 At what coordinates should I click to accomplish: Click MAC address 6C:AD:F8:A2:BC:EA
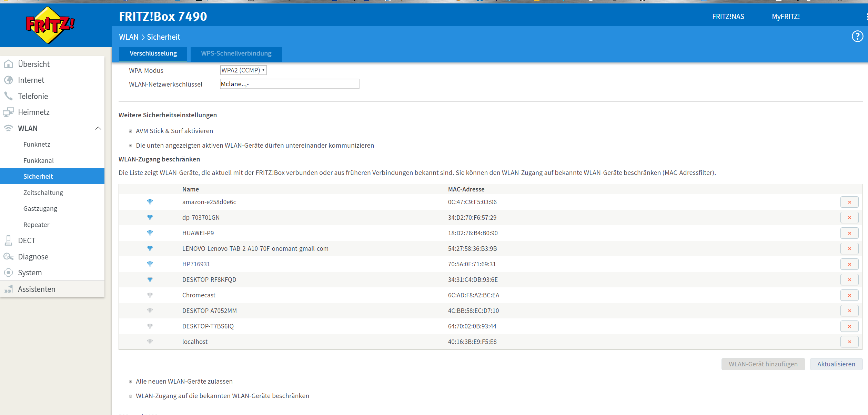tap(474, 295)
